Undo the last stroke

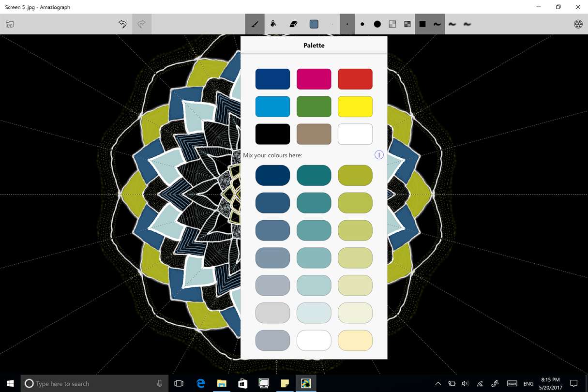(122, 24)
